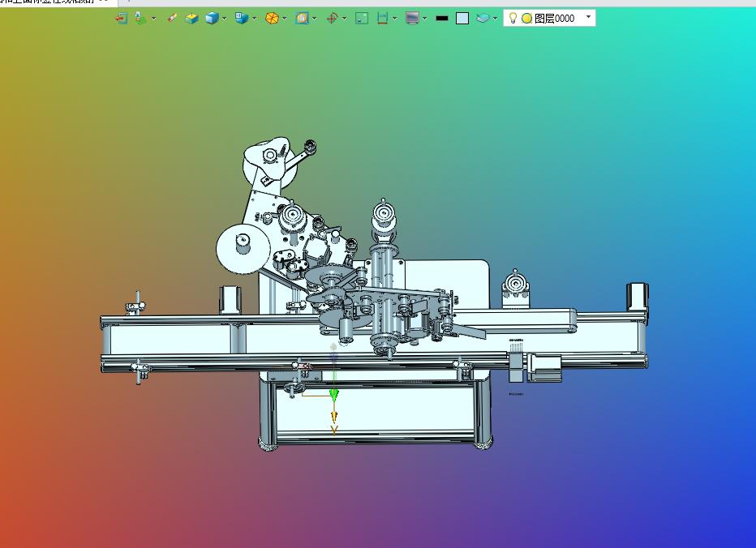Open dropdown beside zoom window icon
Screen dimensions: 756x548
(x=315, y=19)
